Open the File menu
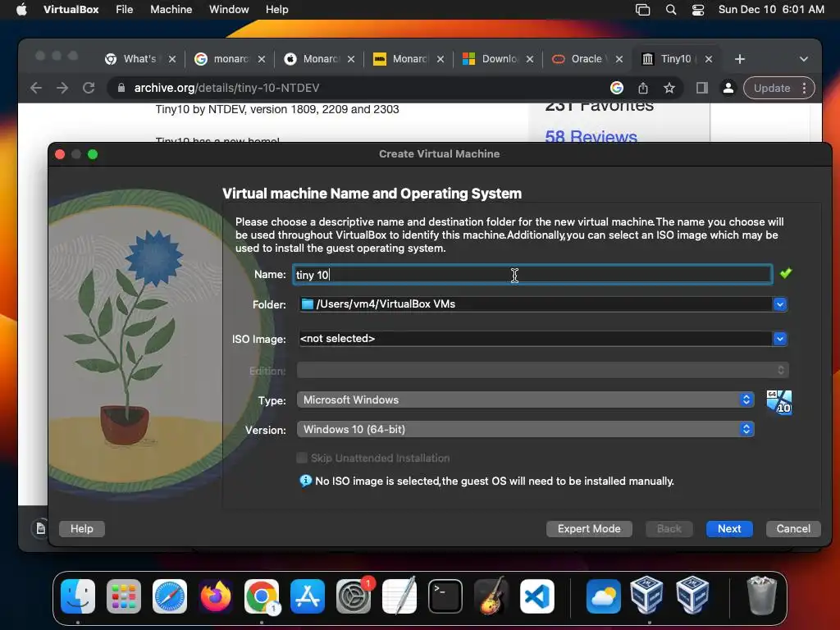The image size is (840, 630). [x=125, y=9]
